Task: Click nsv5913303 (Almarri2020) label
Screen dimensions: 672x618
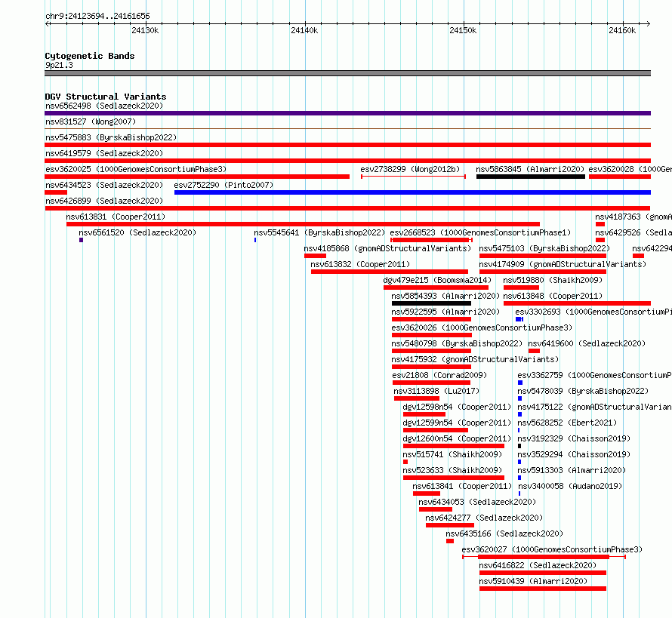Action: (572, 470)
